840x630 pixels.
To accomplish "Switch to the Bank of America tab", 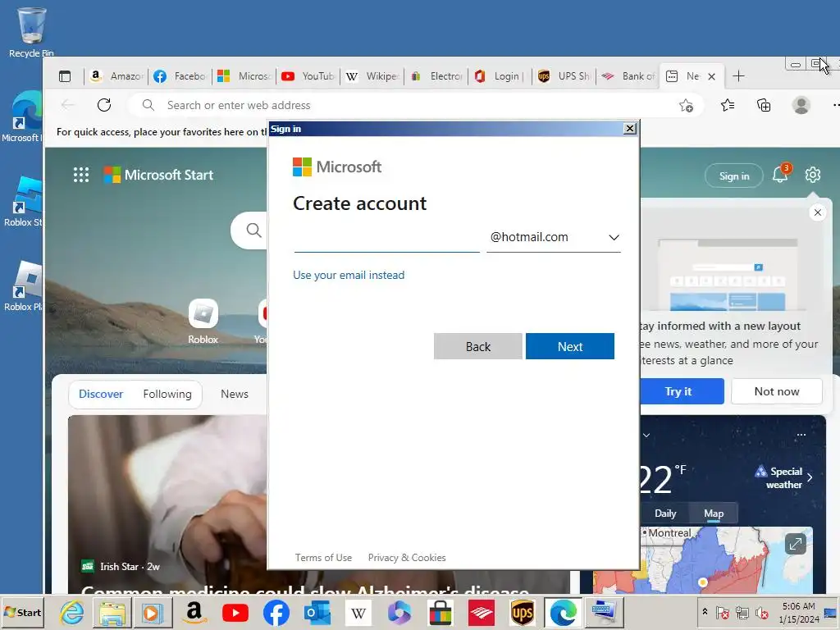I will point(628,76).
